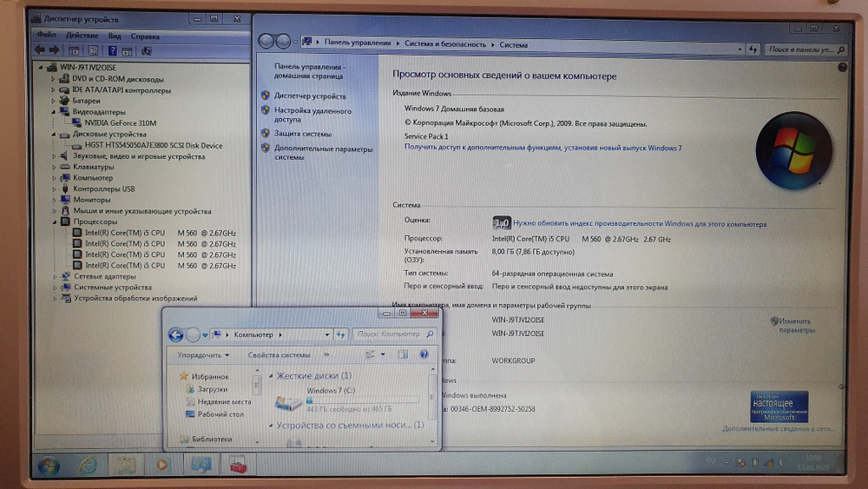
Task: Select HGST HTS545050A7E3800 SCSI Disk Device
Action: coord(154,146)
